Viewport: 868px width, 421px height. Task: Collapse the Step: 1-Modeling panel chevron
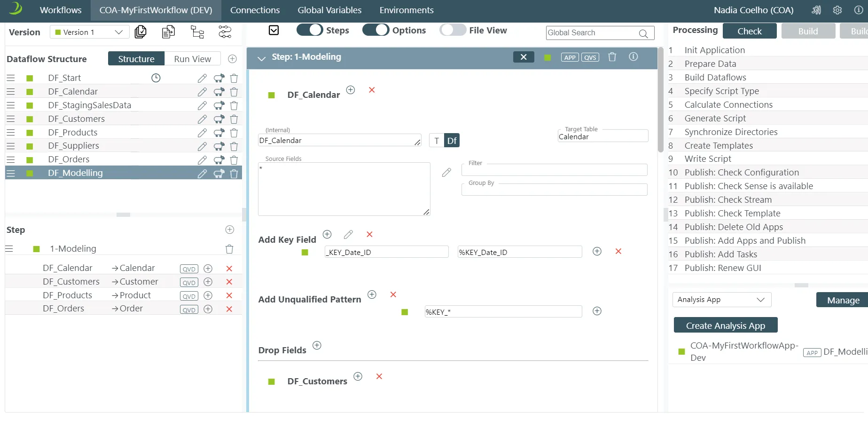point(261,58)
